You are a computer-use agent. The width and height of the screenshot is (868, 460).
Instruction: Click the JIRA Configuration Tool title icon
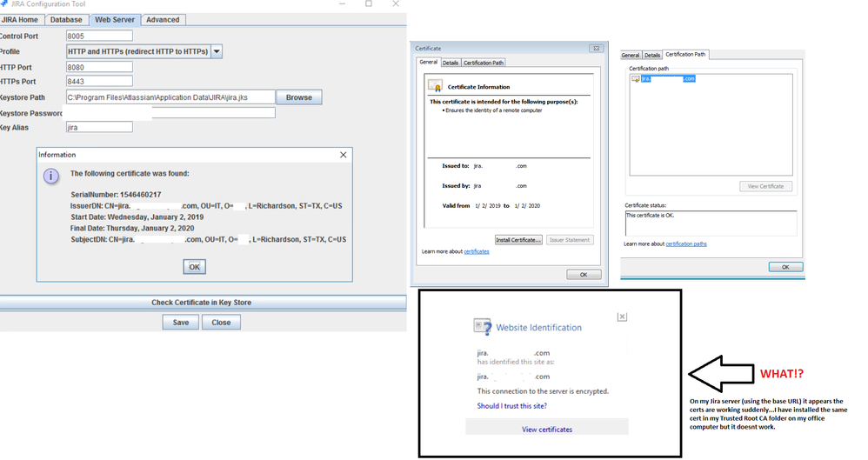[x=3, y=3]
